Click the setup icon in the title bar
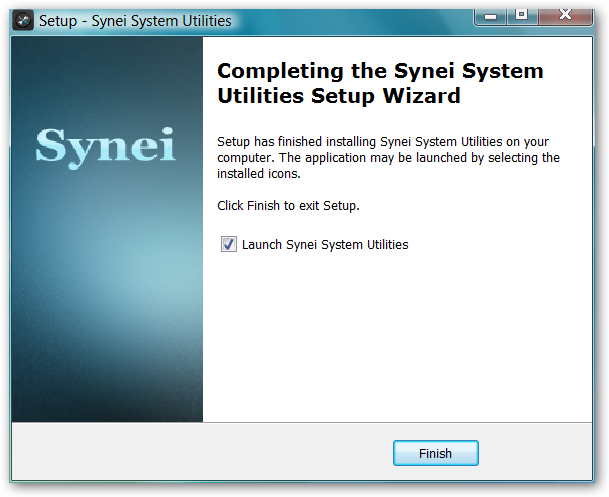Screen dimensions: 609x497 pyautogui.click(x=23, y=21)
